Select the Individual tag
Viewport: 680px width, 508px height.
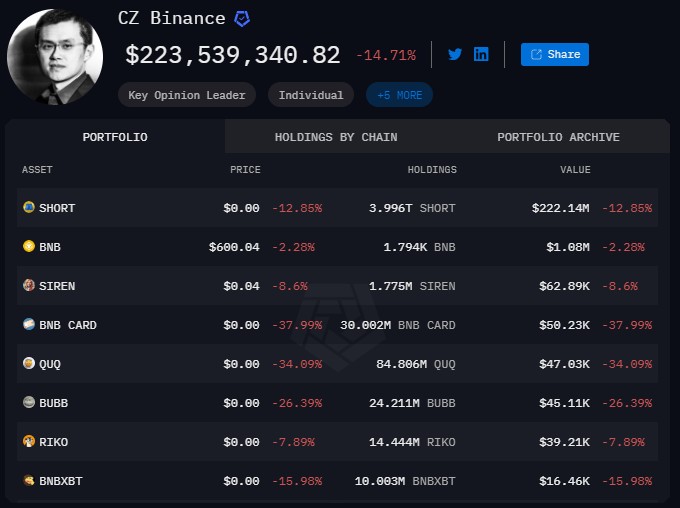point(311,95)
